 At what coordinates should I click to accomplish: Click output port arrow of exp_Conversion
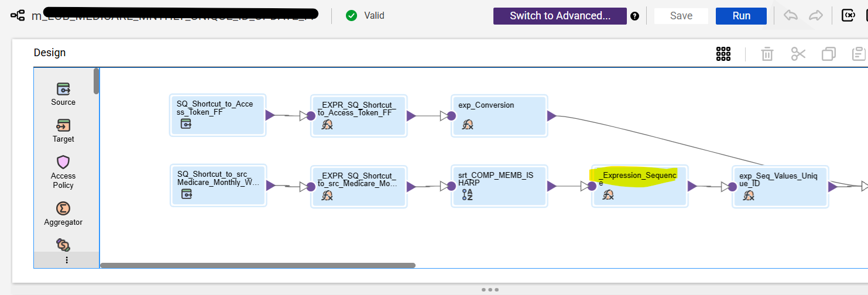click(x=551, y=116)
